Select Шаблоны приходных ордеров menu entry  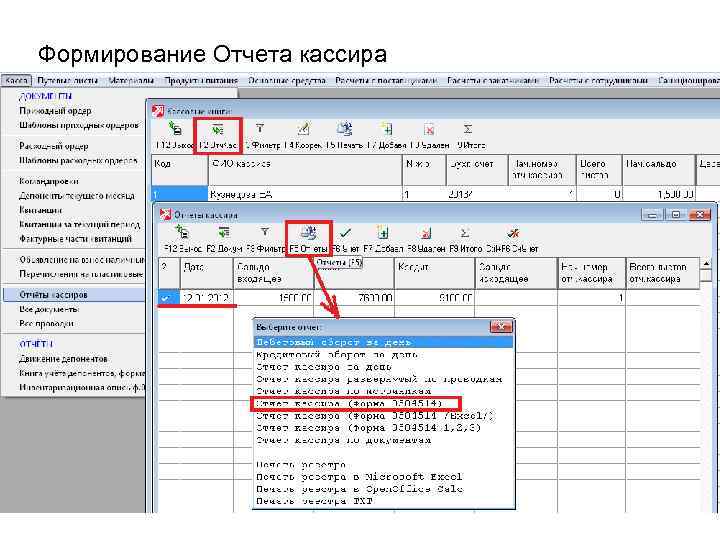point(79,125)
